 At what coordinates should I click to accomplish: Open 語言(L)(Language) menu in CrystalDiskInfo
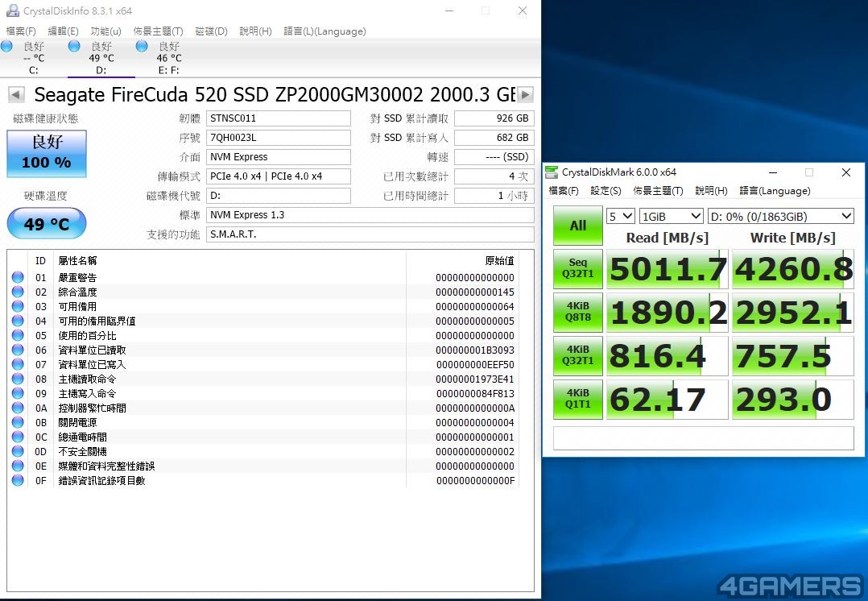coord(324,31)
